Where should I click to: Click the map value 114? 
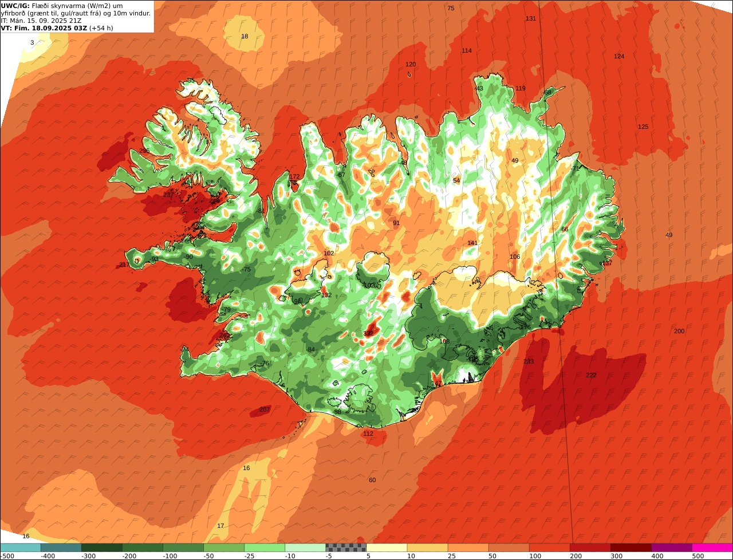[x=467, y=51]
